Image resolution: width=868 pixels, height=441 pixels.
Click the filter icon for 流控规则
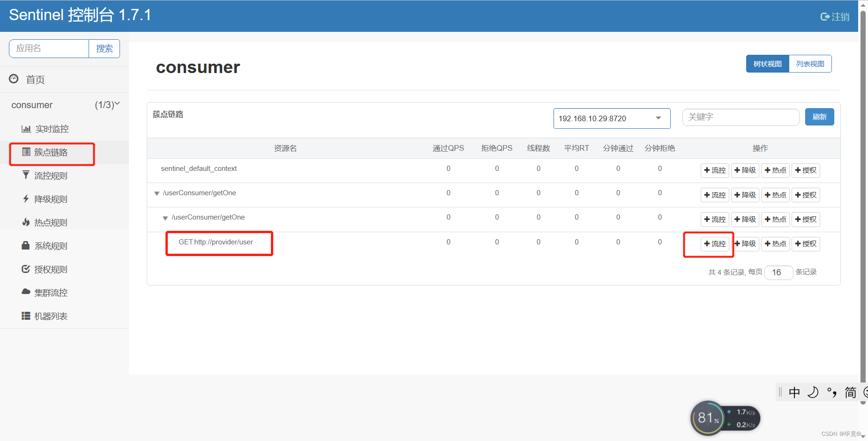(x=26, y=175)
